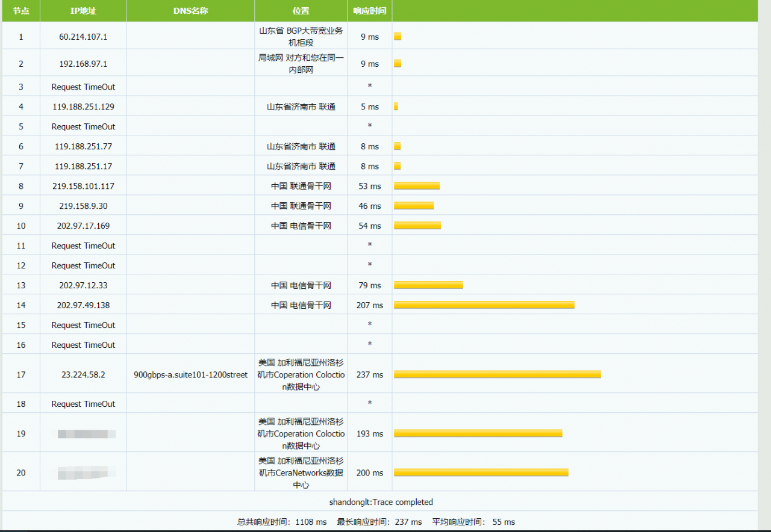
Task: Click the CeraNetworks data center location on node 20
Action: (301, 472)
